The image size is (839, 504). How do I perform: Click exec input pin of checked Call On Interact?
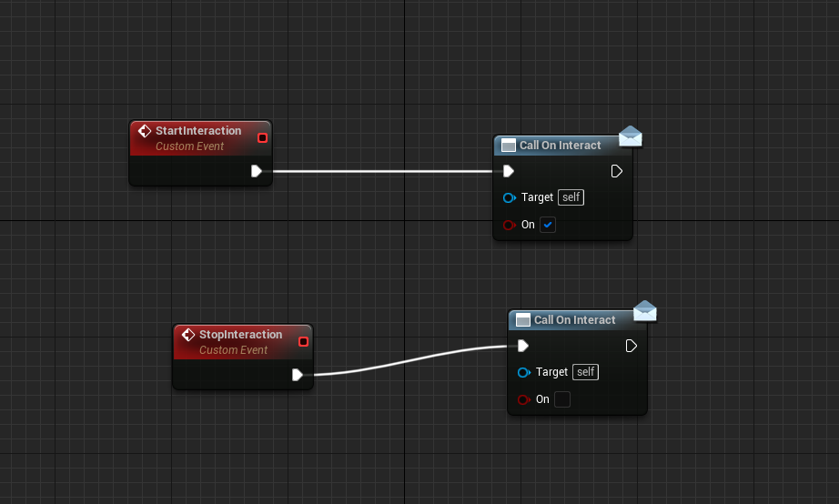click(x=509, y=171)
